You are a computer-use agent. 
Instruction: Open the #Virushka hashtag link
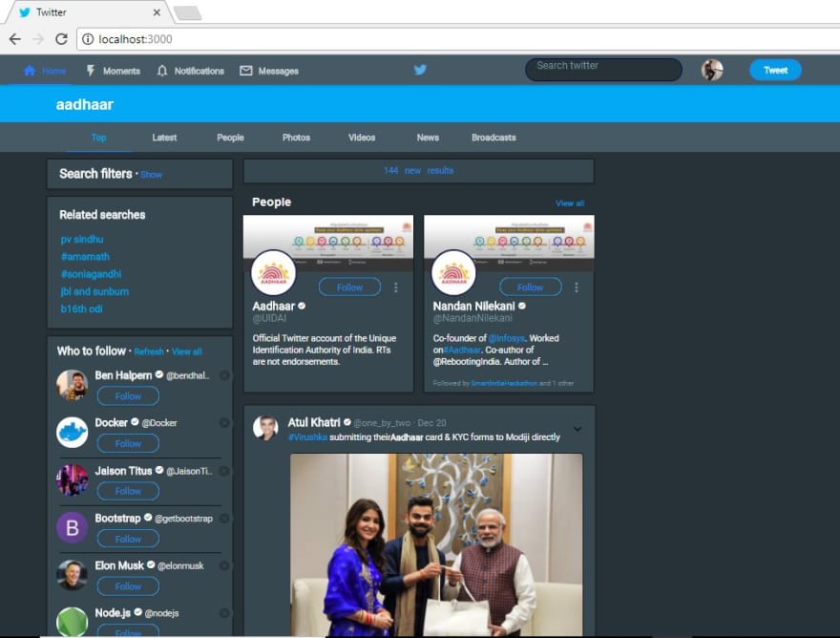[307, 437]
